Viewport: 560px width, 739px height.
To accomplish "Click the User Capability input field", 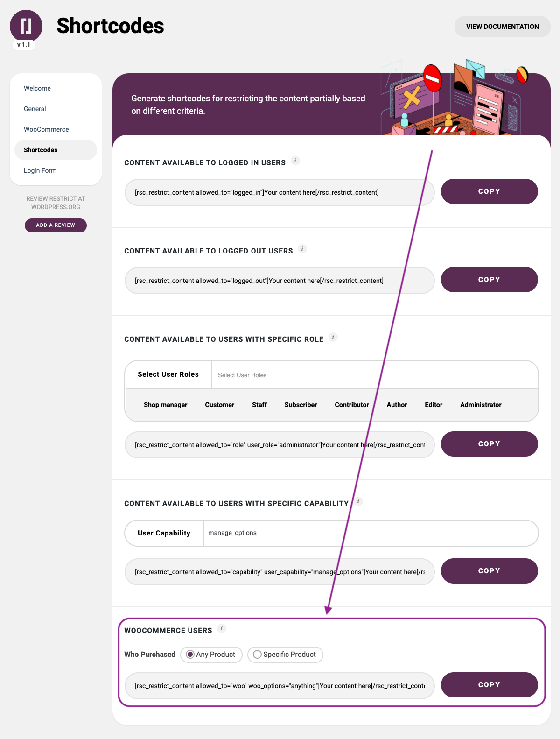I will click(369, 533).
